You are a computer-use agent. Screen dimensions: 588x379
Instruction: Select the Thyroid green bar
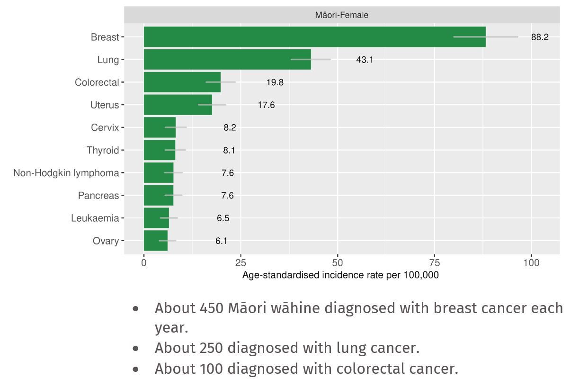(160, 150)
